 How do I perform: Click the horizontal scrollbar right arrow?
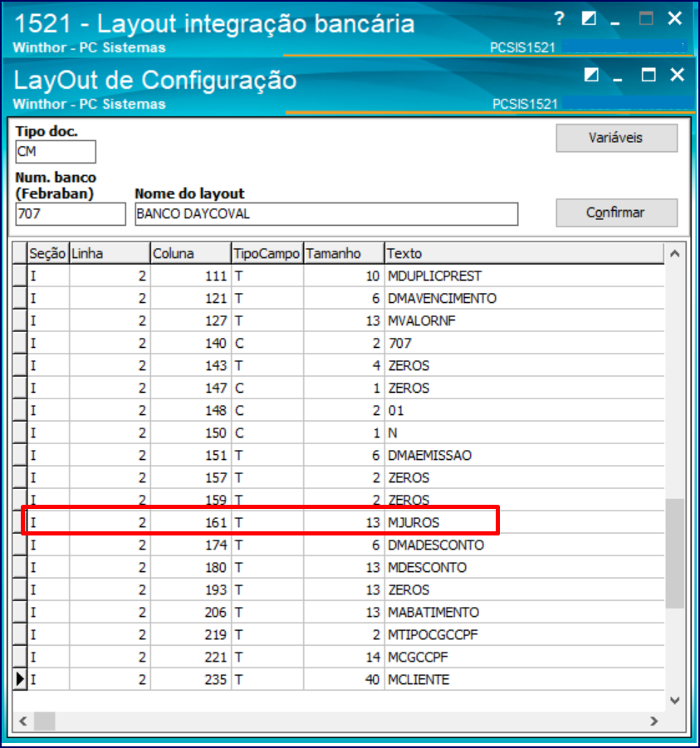coord(654,721)
